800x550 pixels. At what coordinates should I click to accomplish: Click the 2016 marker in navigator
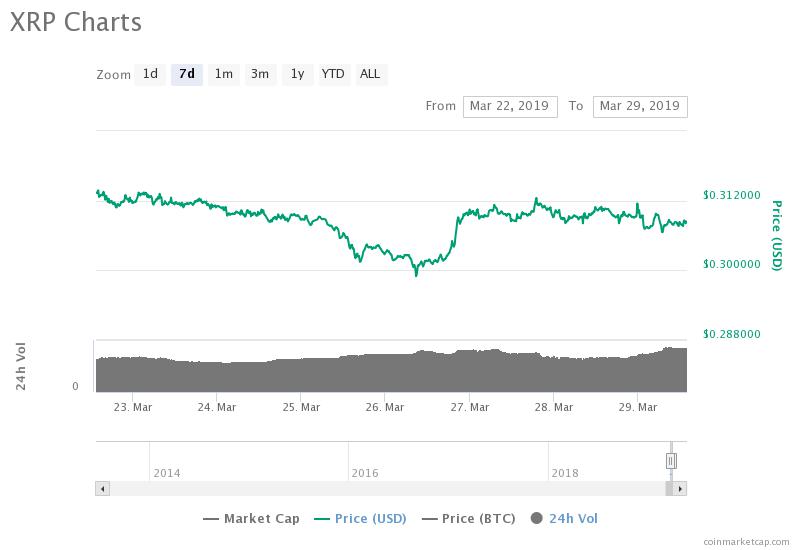click(x=365, y=473)
